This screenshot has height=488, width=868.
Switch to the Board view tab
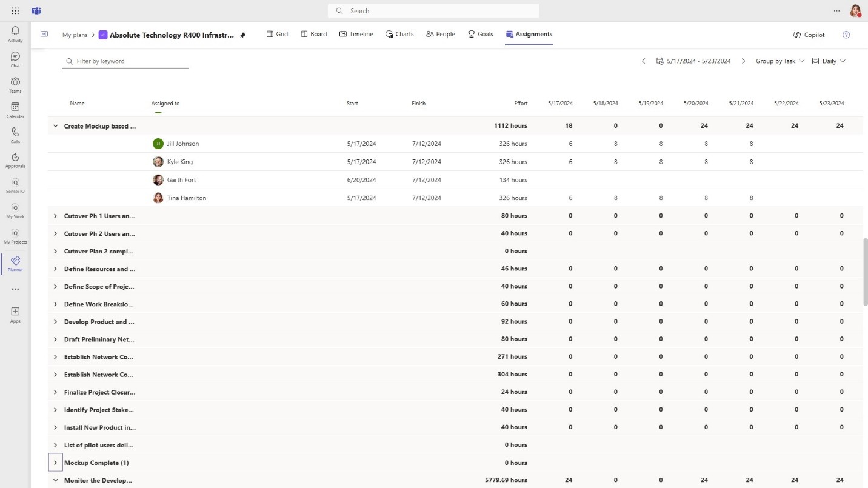(x=314, y=34)
